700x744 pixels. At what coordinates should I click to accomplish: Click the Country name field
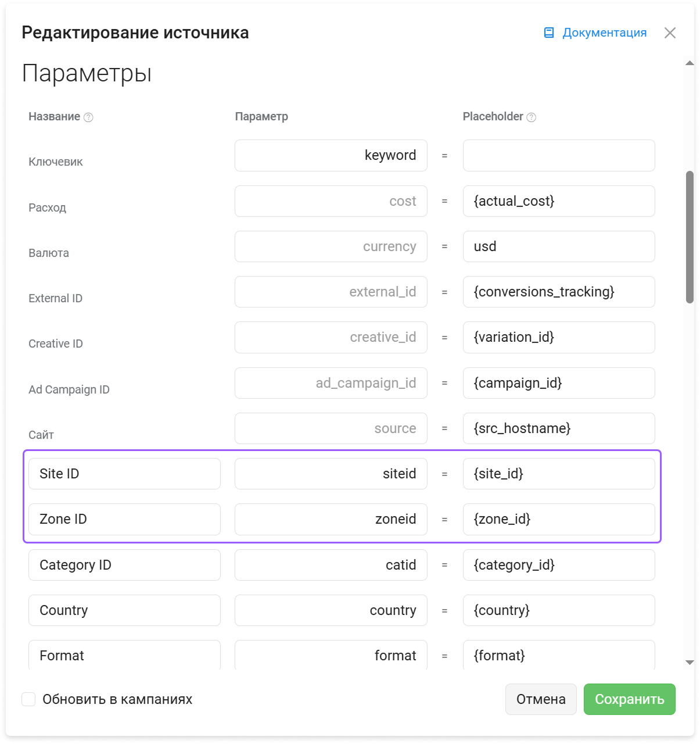pos(124,610)
